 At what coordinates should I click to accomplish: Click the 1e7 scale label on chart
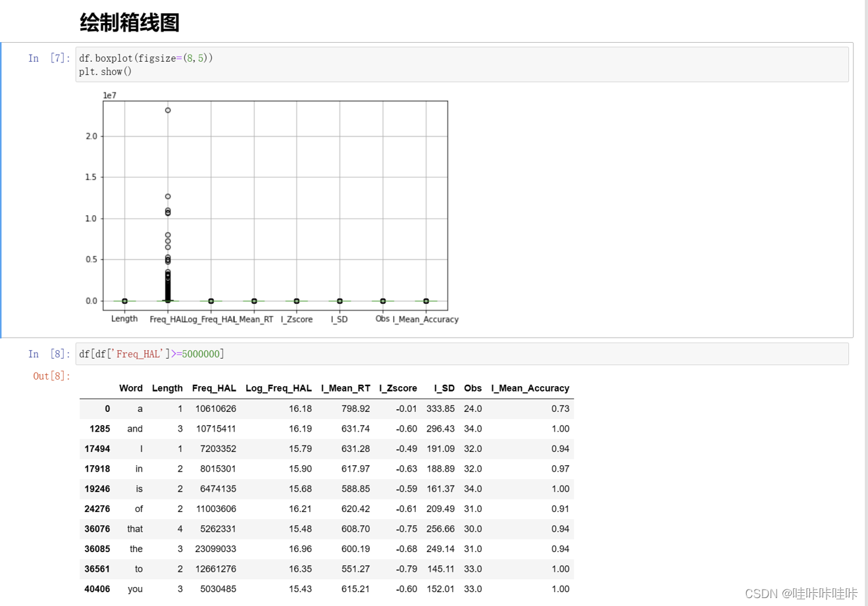(110, 95)
